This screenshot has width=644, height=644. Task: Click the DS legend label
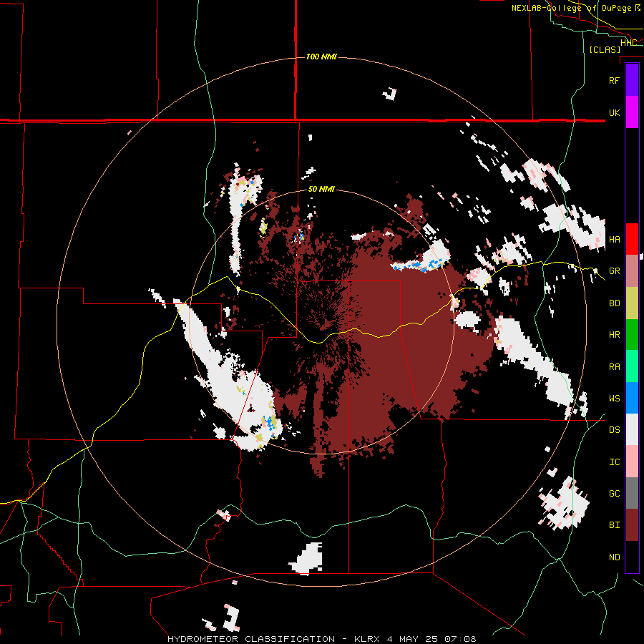point(614,430)
